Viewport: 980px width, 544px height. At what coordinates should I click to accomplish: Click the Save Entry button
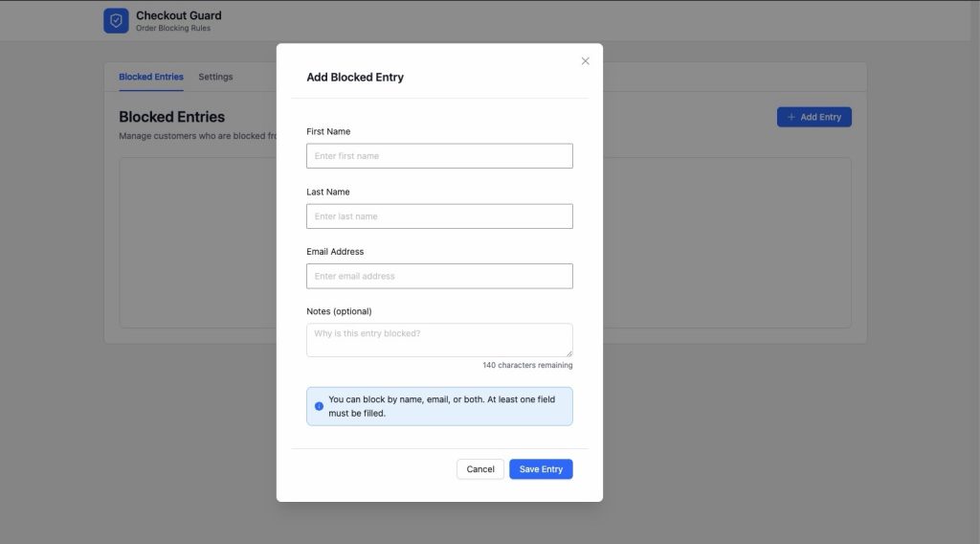(541, 469)
